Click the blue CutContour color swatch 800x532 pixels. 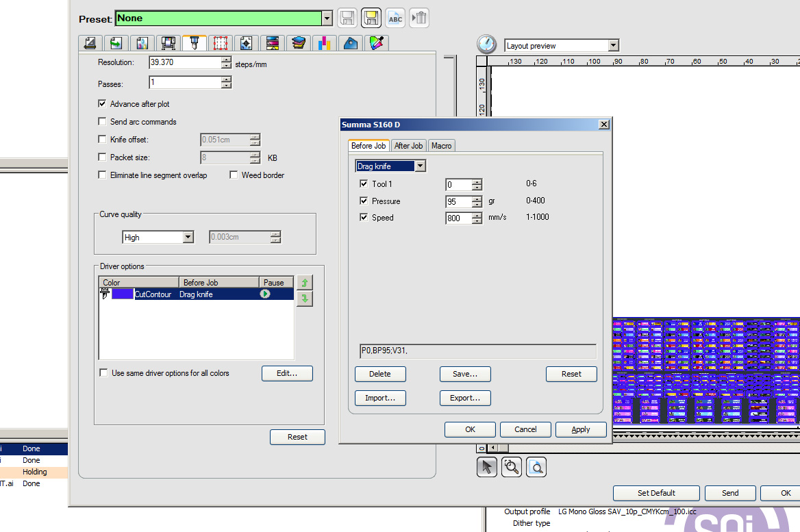pos(123,294)
